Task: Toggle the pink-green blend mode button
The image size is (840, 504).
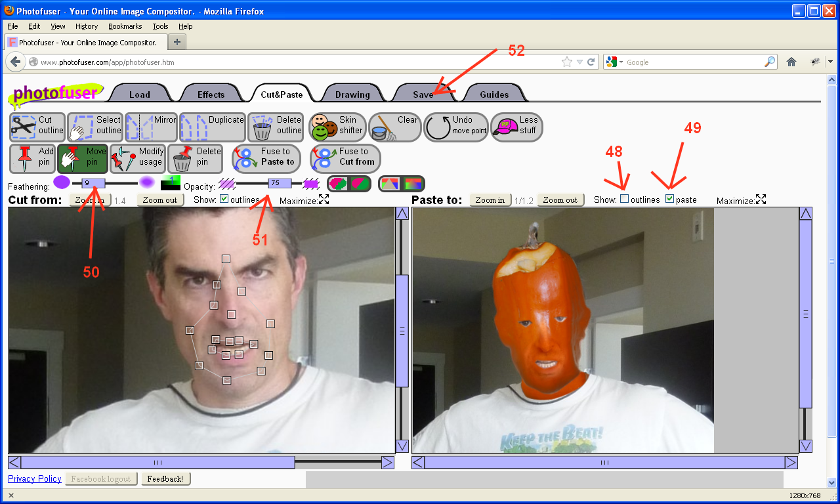Action: pyautogui.click(x=349, y=183)
